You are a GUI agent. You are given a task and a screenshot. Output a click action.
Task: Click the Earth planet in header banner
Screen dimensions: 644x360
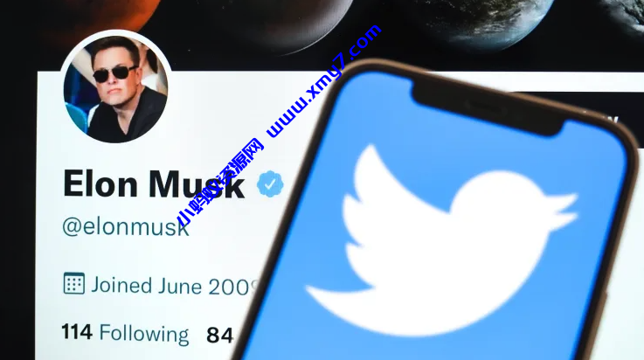coord(488,18)
